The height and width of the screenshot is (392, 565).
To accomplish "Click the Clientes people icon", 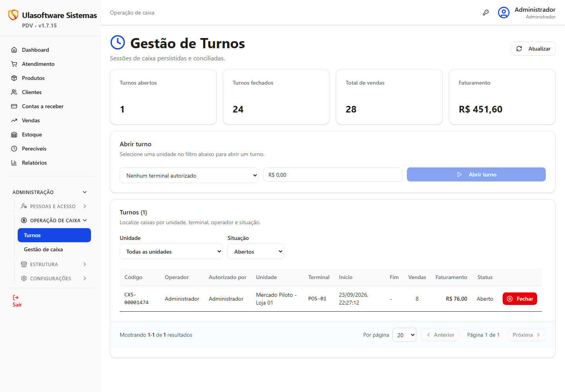I will 14,92.
